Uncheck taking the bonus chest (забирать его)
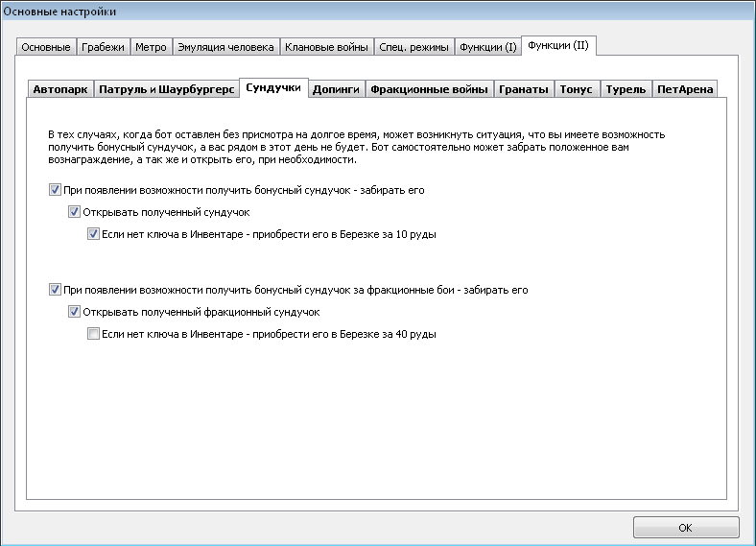Image resolution: width=756 pixels, height=546 pixels. [55, 190]
